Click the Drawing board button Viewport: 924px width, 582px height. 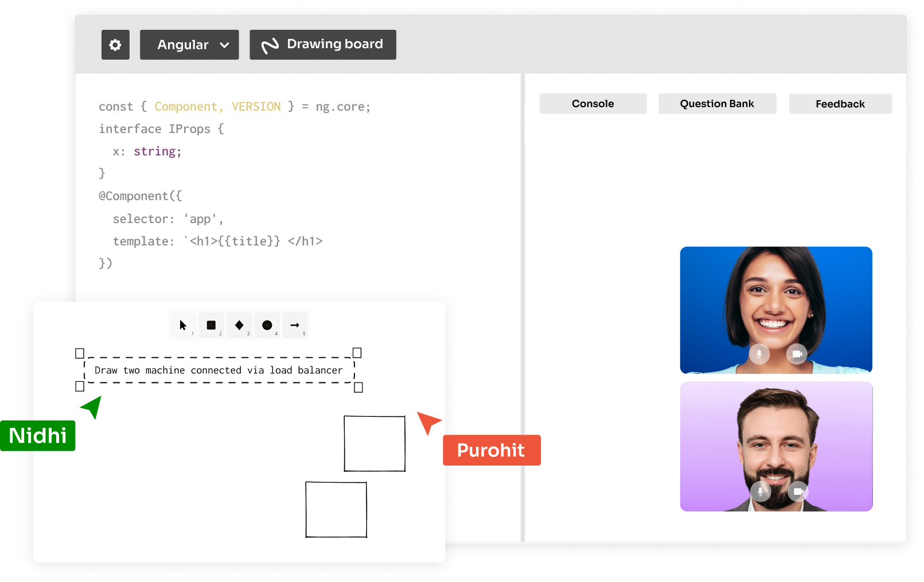(x=323, y=45)
